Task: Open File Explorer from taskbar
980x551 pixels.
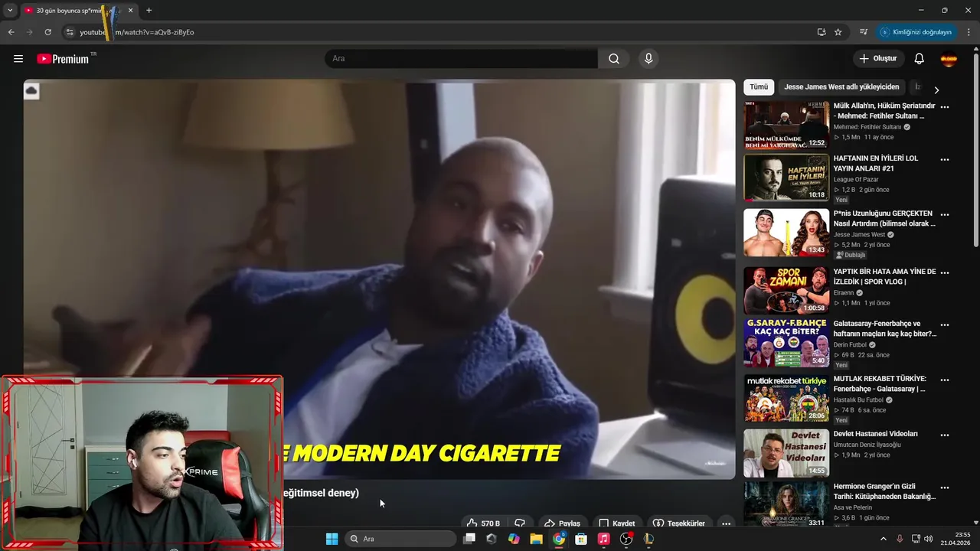Action: pyautogui.click(x=536, y=539)
